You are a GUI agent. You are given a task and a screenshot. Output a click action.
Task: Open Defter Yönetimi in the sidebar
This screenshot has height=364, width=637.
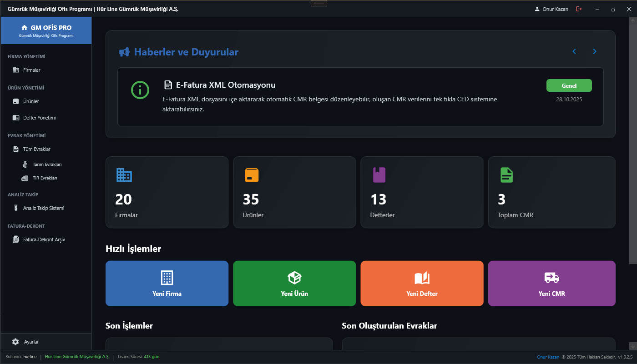coord(39,118)
